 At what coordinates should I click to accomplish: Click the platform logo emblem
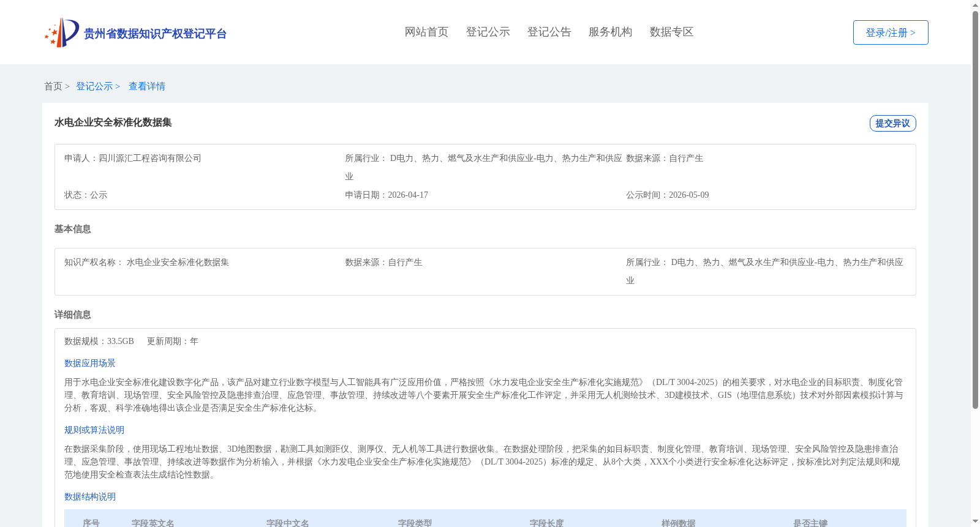coord(62,32)
